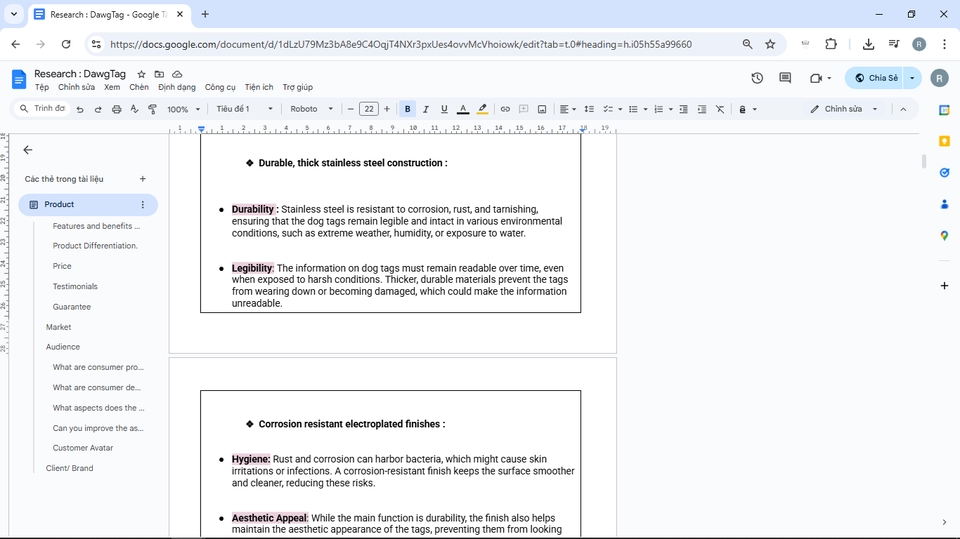This screenshot has width=960, height=539.
Task: Click the Insert image icon
Action: click(x=542, y=109)
